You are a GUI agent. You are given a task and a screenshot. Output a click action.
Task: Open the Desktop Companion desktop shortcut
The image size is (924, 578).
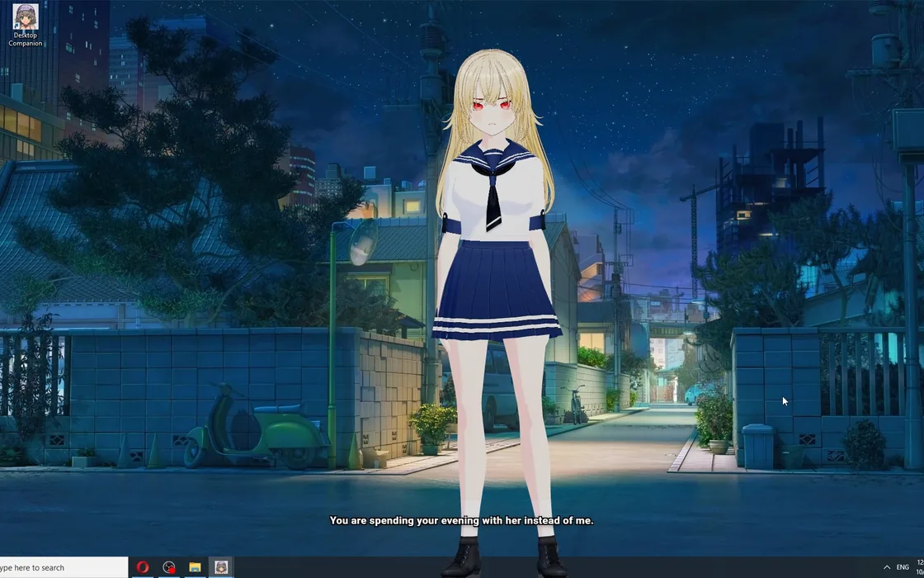tap(26, 25)
